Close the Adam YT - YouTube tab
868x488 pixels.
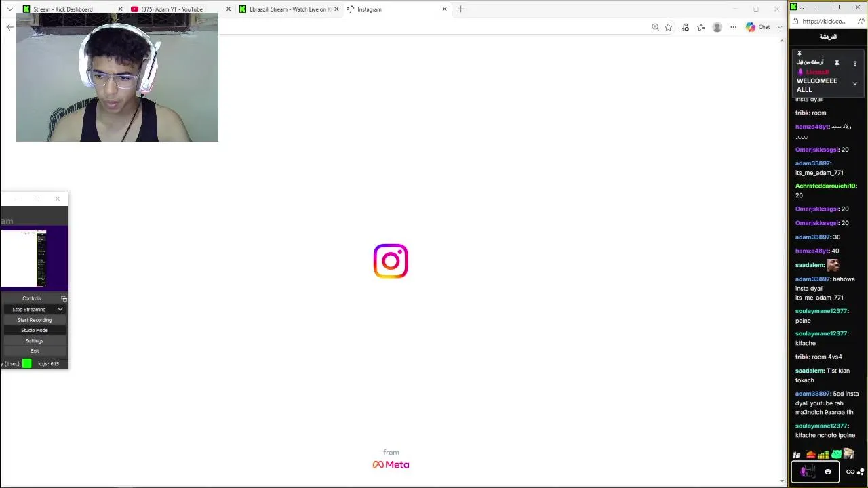coord(228,9)
